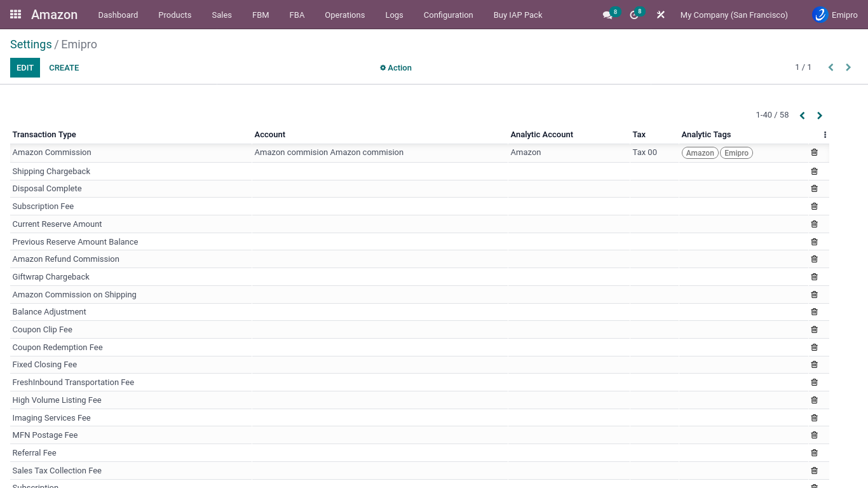Open optional columns kebab menu

pos(825,135)
